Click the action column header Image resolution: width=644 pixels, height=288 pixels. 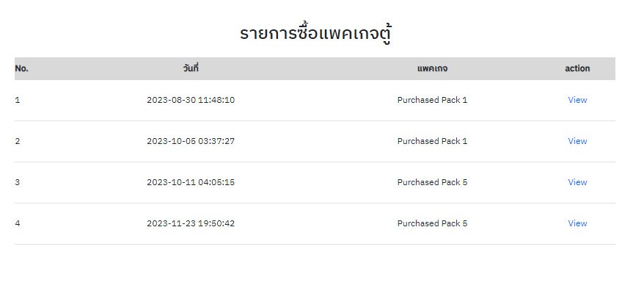point(577,68)
